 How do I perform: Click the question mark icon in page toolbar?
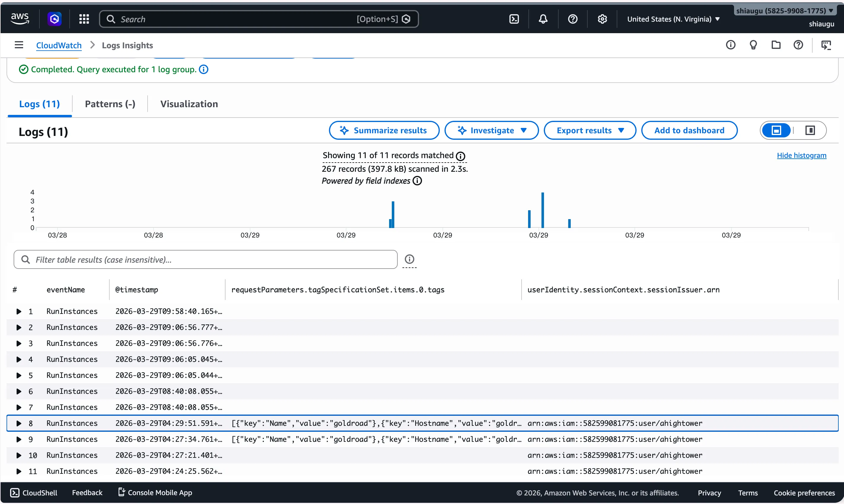coord(798,45)
